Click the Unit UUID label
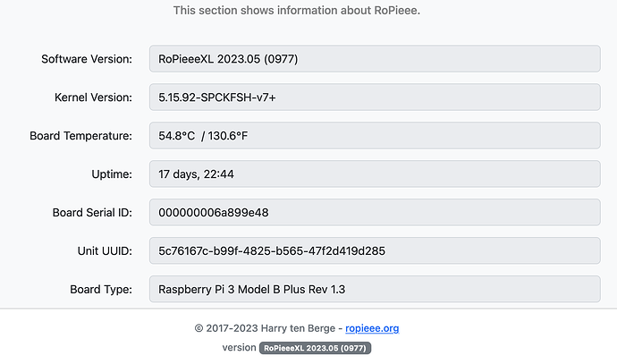Image resolution: width=617 pixels, height=364 pixels. click(x=103, y=251)
